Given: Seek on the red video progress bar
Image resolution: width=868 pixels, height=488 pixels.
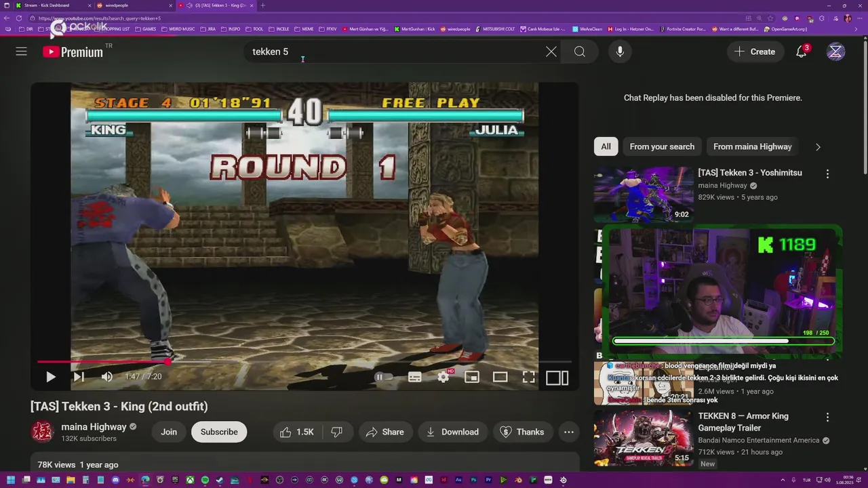Looking at the screenshot, I should click(304, 362).
